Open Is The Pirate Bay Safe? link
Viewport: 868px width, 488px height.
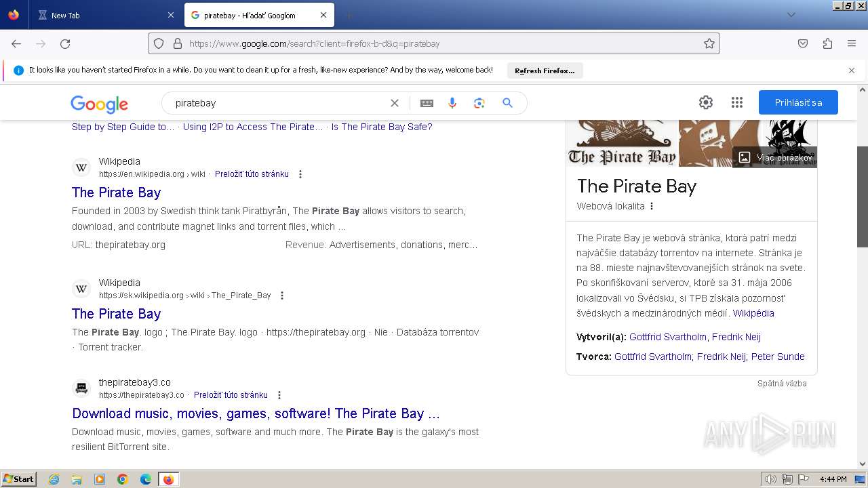click(382, 127)
